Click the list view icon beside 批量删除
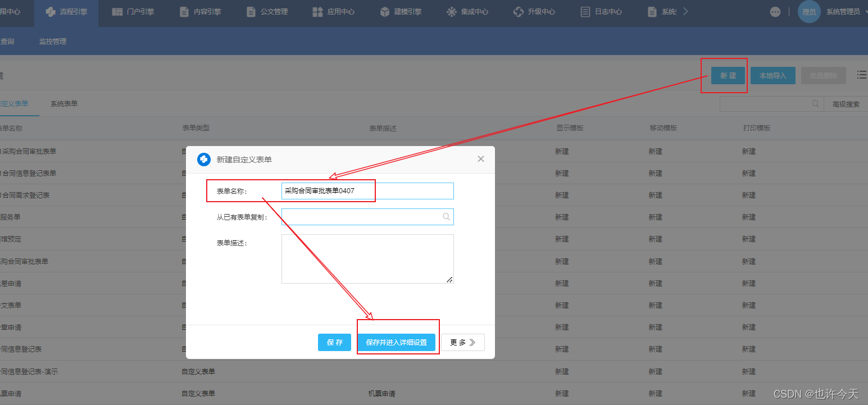Image resolution: width=868 pixels, height=405 pixels. click(862, 74)
